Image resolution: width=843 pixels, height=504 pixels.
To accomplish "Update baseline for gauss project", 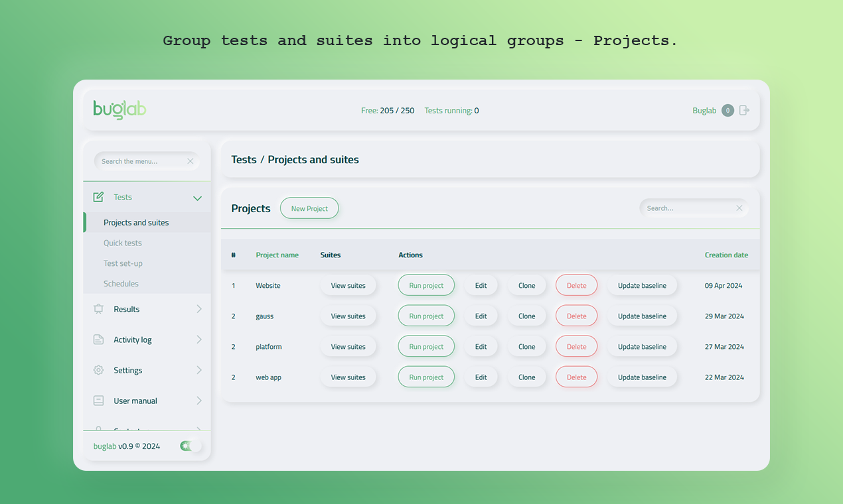I will click(x=642, y=316).
